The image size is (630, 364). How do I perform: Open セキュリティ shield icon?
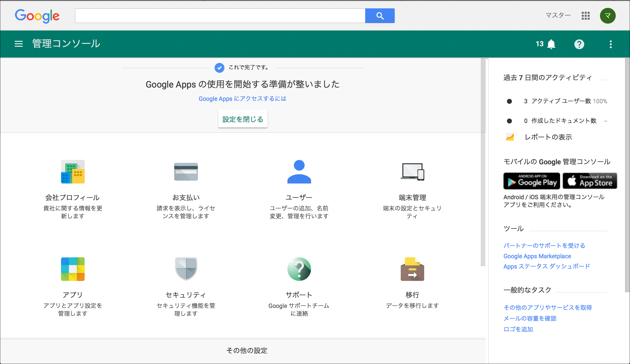pyautogui.click(x=186, y=269)
